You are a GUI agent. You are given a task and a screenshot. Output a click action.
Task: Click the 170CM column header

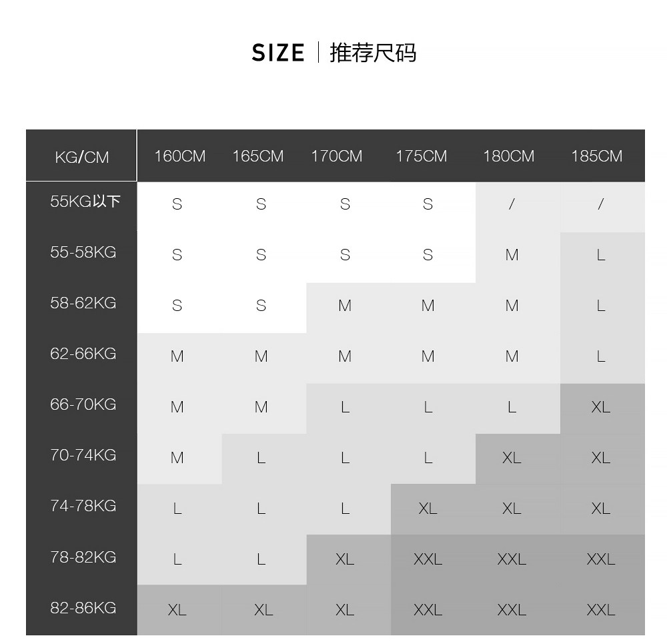(x=336, y=156)
